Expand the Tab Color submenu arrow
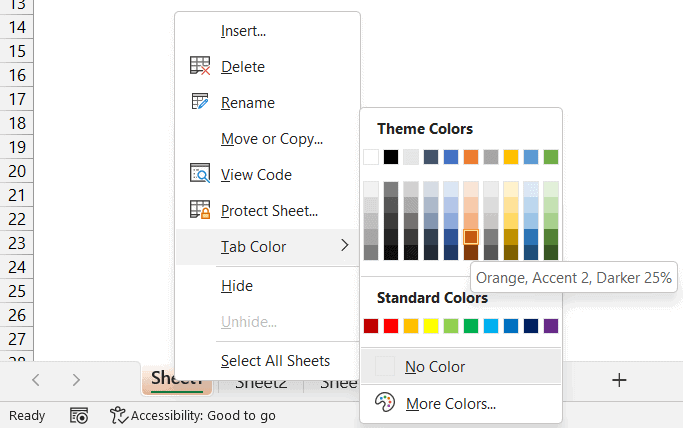Viewport: 683px width, 428px height. (345, 246)
